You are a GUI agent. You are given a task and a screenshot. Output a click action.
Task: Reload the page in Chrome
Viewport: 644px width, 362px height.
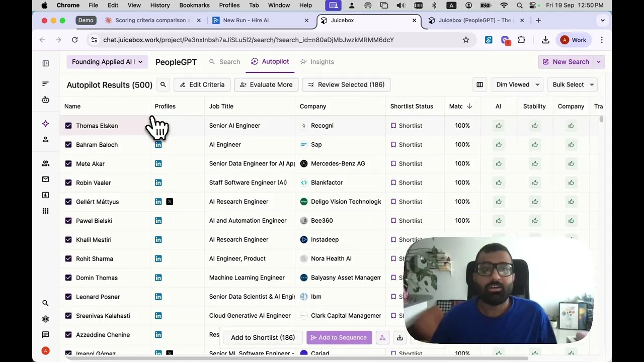(74, 40)
